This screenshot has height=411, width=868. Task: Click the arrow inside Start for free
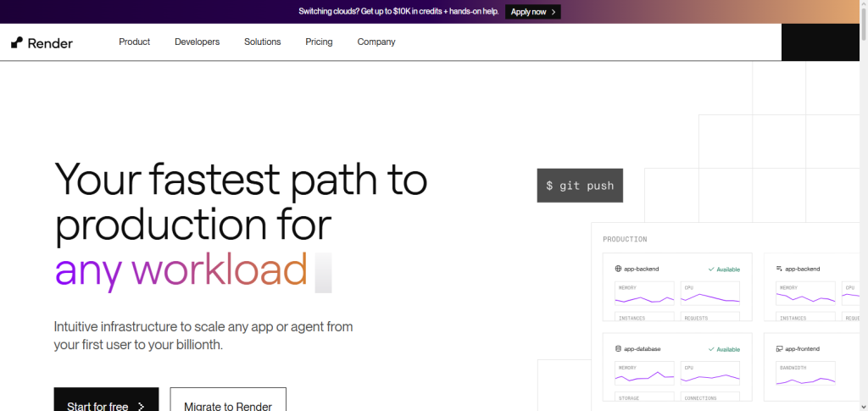pos(141,407)
